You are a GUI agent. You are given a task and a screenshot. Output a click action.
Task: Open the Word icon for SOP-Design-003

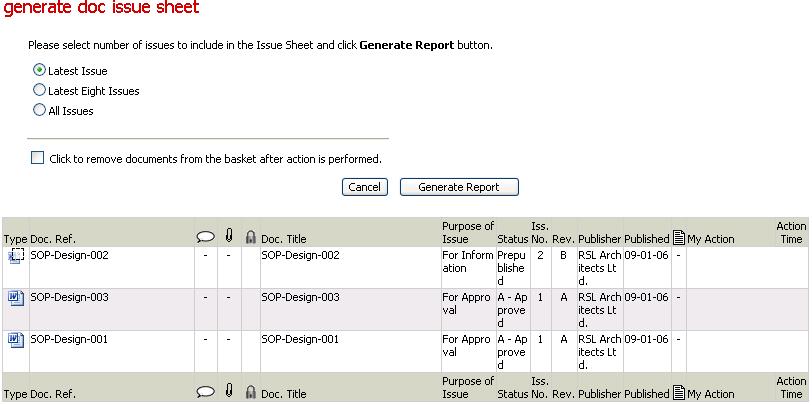[16, 298]
